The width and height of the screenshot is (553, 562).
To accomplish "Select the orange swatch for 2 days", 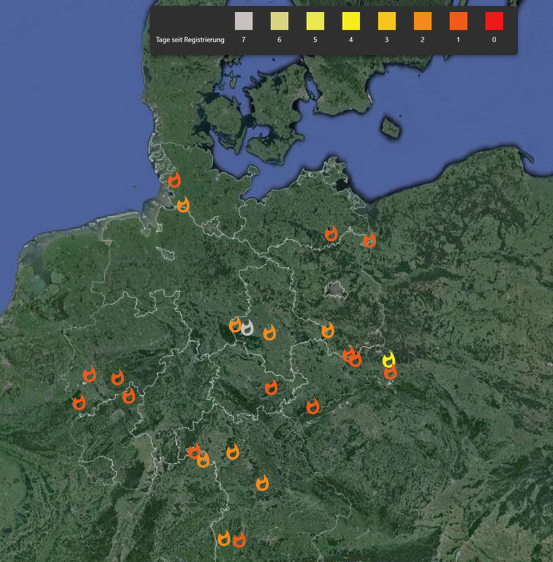I will [423, 21].
